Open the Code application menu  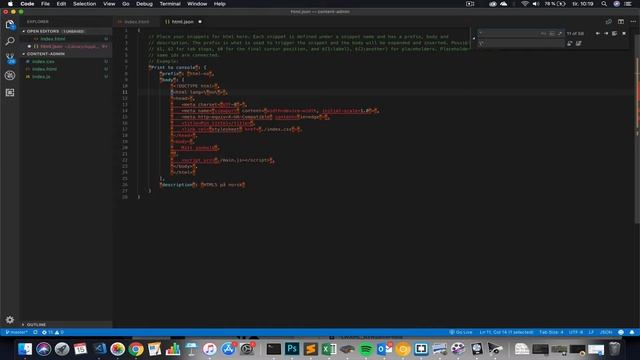coord(27,4)
